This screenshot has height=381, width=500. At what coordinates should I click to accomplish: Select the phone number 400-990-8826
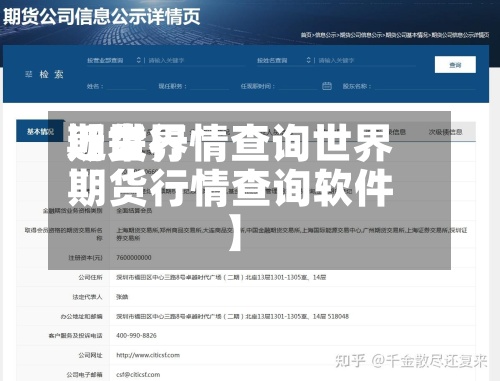[136, 335]
